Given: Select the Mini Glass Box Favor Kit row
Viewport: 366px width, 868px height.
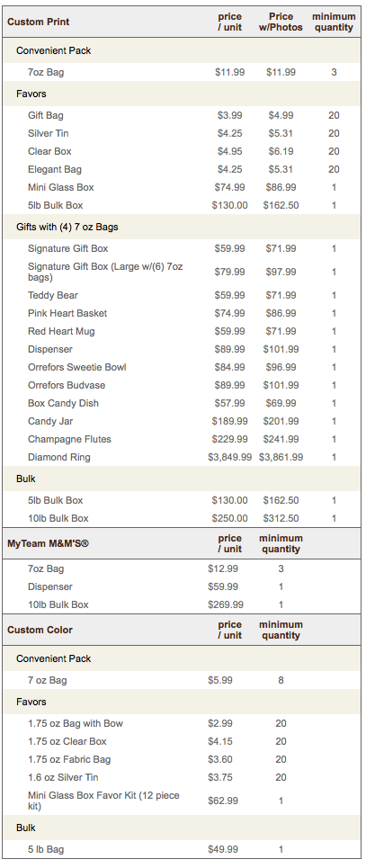Looking at the screenshot, I should 183,801.
